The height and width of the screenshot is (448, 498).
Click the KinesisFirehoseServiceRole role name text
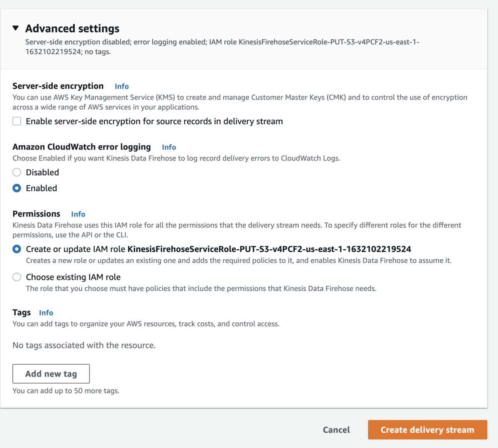269,249
